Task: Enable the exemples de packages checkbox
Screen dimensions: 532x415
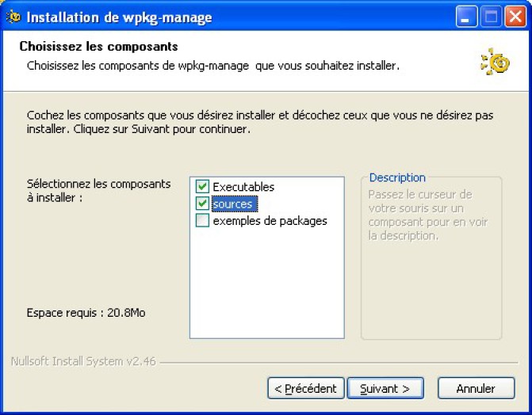Action: pos(203,222)
